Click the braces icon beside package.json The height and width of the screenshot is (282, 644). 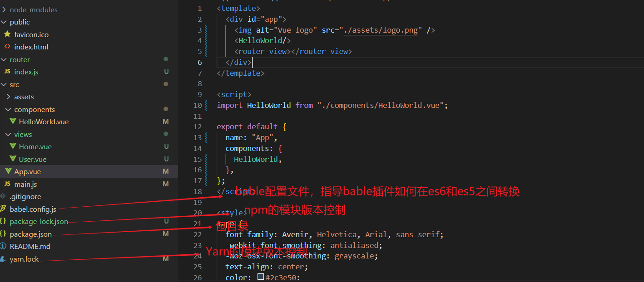coord(3,234)
